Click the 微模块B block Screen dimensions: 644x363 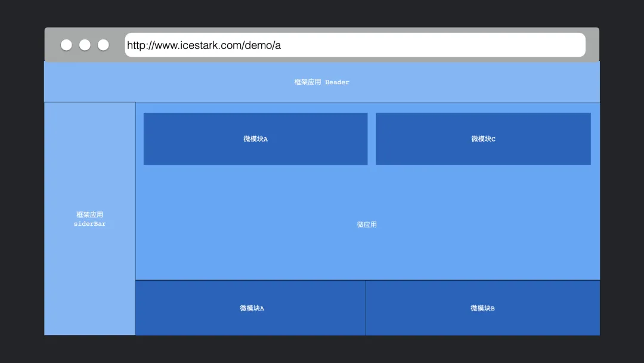pos(482,308)
